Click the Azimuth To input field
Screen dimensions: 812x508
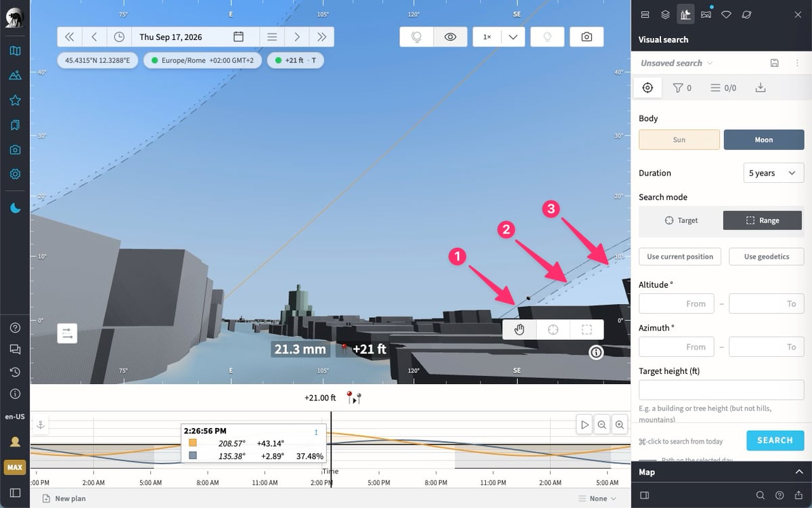coord(767,347)
